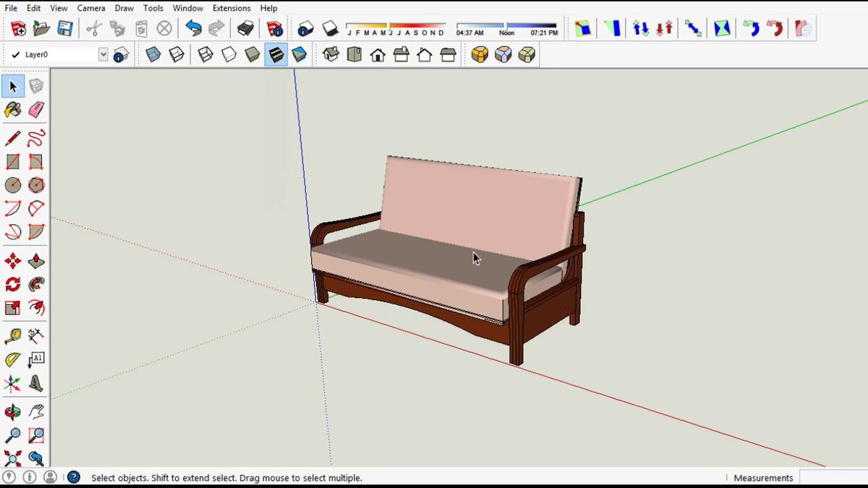This screenshot has width=868, height=488.
Task: Choose the Arc tool
Action: (12, 209)
